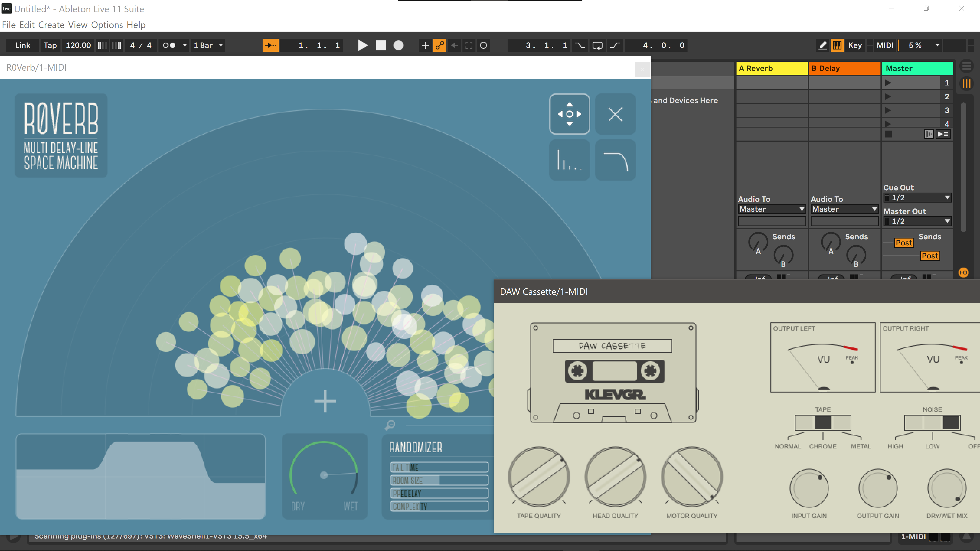Viewport: 980px width, 551px height.
Task: Click the COMPLEXITY randomizer slider
Action: pyautogui.click(x=439, y=506)
